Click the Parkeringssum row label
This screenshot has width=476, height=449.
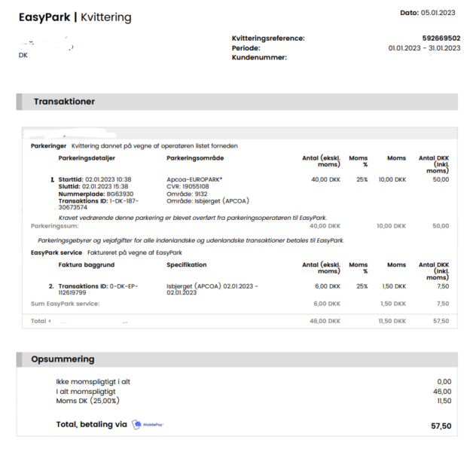pos(55,225)
